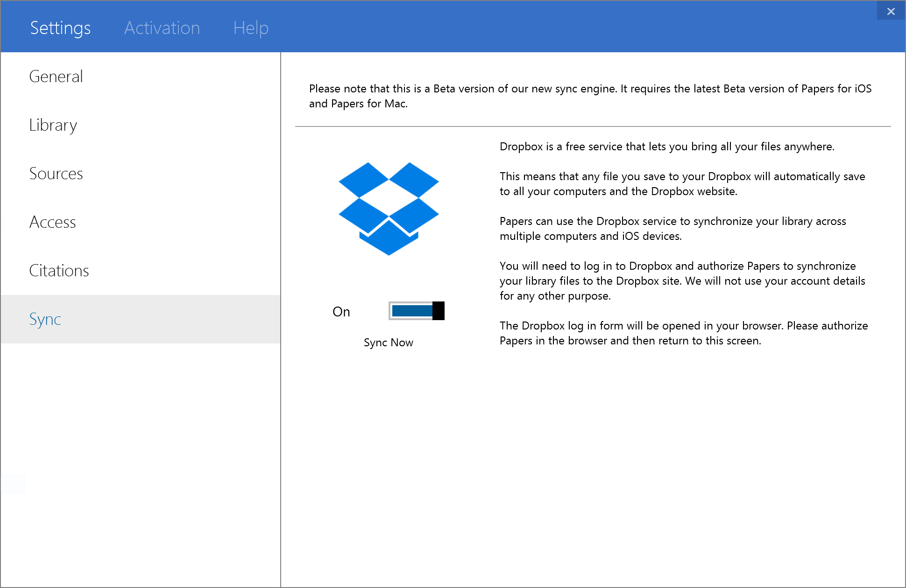Open the Library settings section
Viewport: 906px width, 588px height.
(53, 125)
